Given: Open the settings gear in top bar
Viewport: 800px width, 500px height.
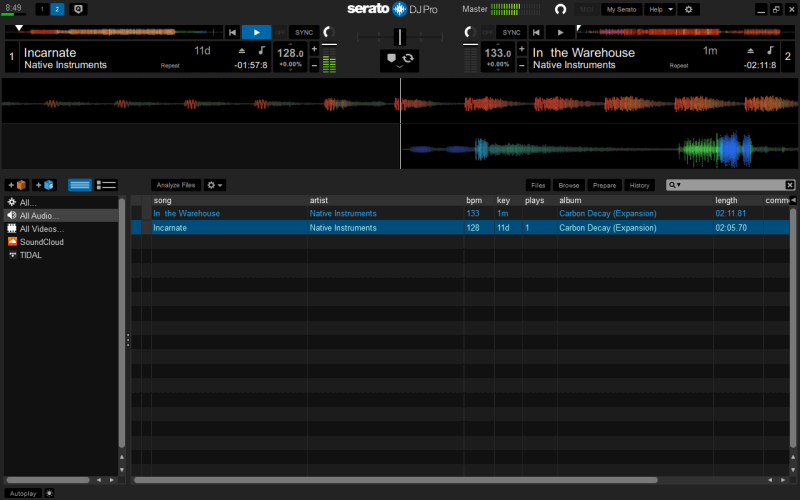Looking at the screenshot, I should click(688, 9).
